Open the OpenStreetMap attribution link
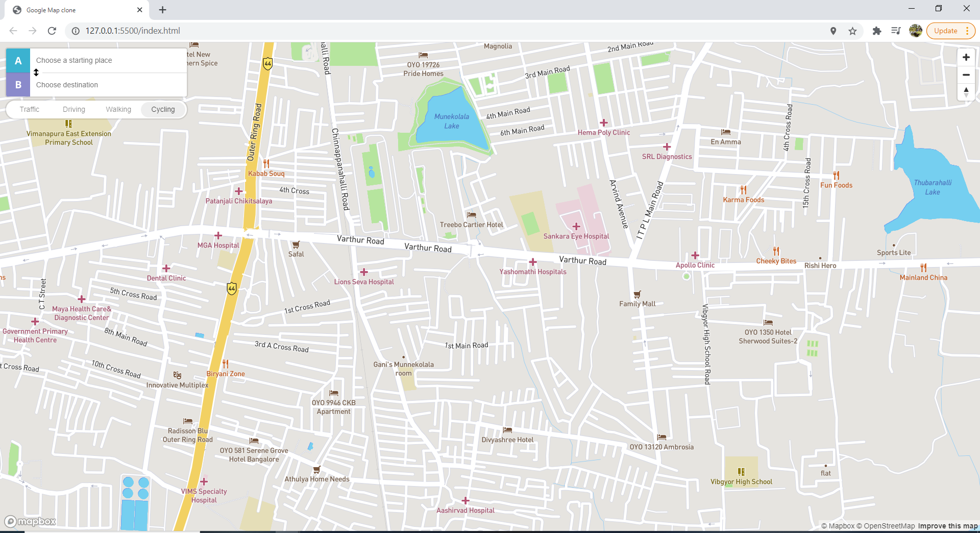Screen dimensions: 980x533 click(886, 526)
